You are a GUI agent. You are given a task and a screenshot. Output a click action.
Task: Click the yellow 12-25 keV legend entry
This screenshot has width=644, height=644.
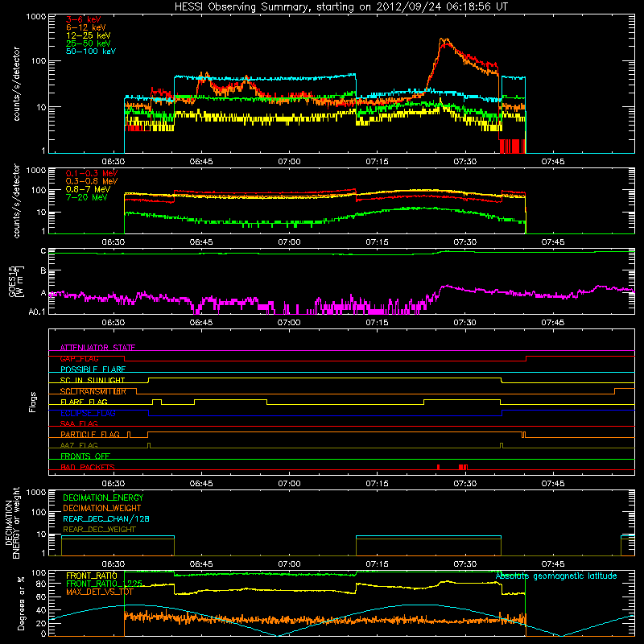(89, 35)
